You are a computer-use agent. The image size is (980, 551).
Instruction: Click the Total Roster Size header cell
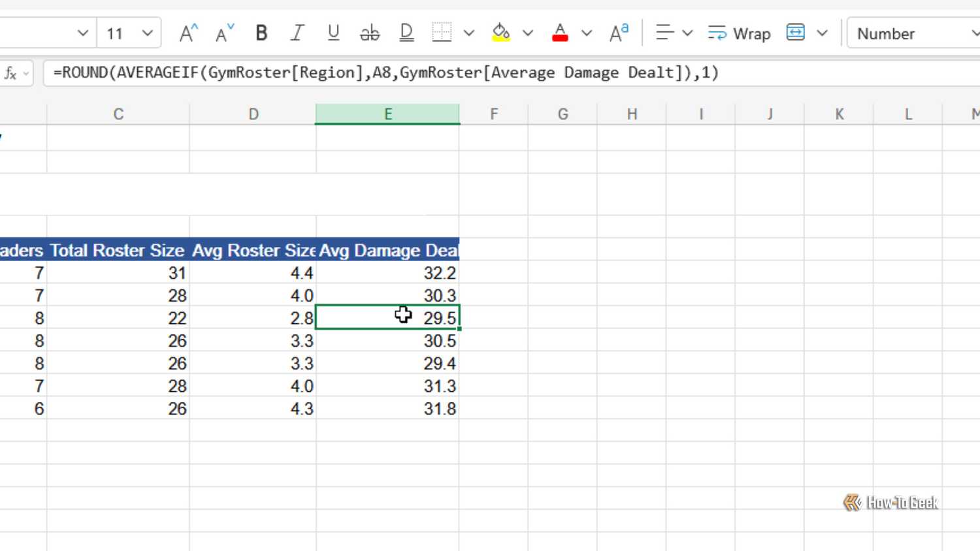118,251
